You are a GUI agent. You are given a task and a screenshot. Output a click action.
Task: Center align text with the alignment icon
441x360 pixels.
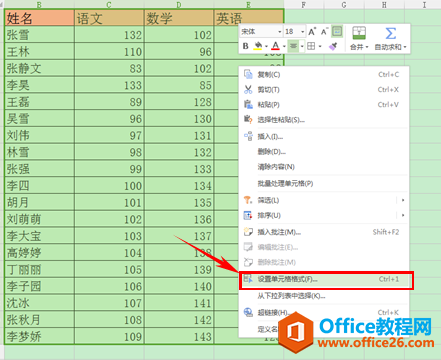[293, 46]
